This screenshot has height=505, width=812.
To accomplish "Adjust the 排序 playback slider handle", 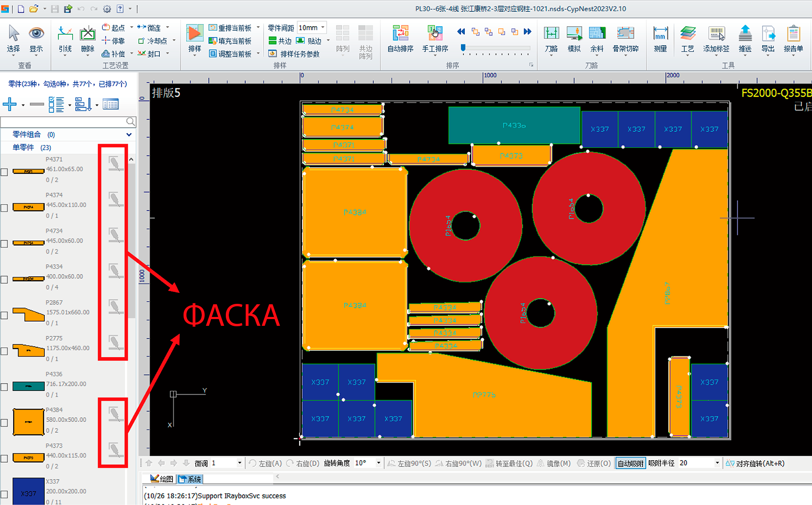I will (x=463, y=48).
